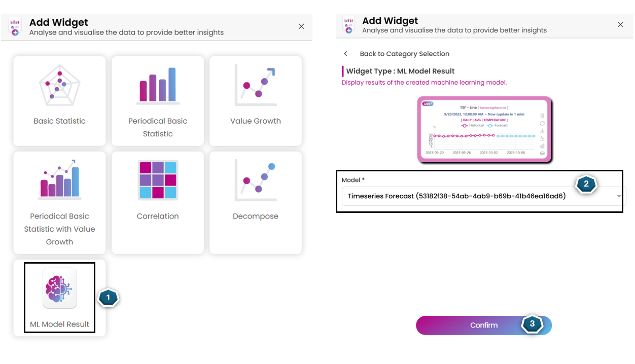
Task: Click the refresh icon beside the chart preview
Action: click(x=542, y=123)
